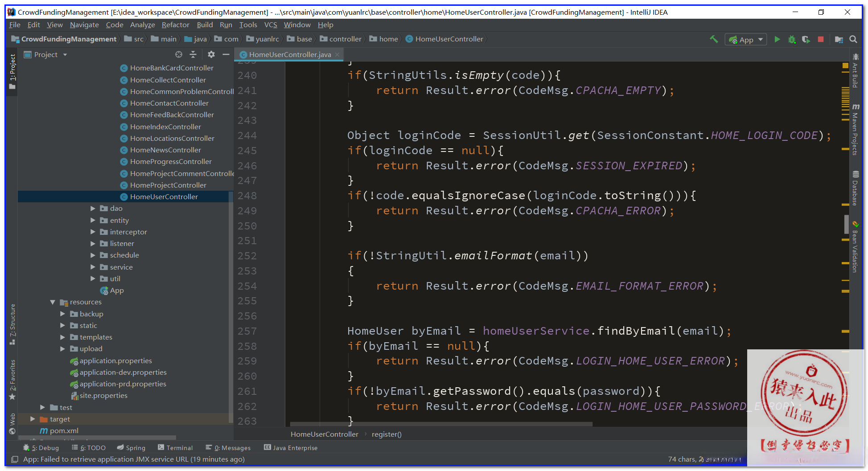Hide the Project tool window
This screenshot has width=868, height=471.
pyautogui.click(x=226, y=54)
